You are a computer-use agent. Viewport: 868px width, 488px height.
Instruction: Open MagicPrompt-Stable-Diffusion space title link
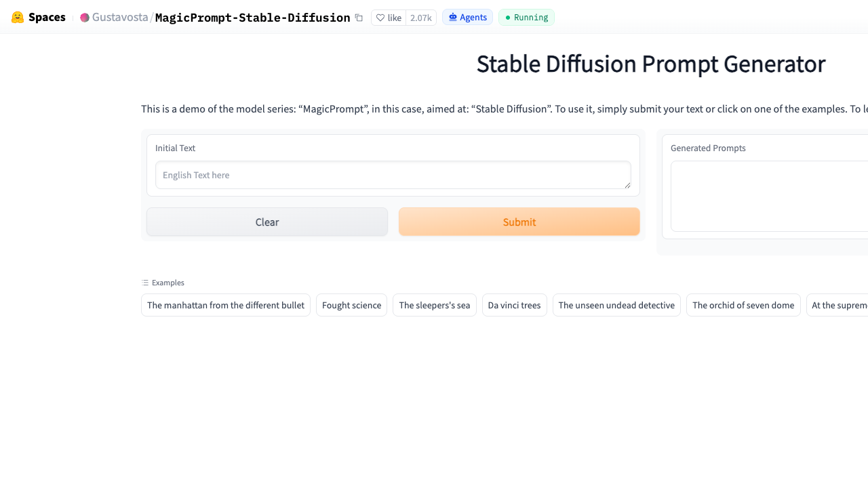252,18
